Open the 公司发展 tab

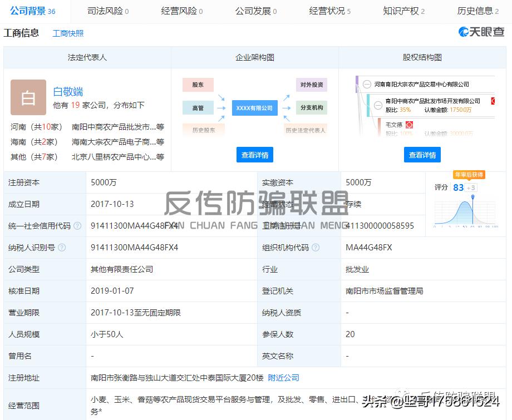pyautogui.click(x=256, y=11)
